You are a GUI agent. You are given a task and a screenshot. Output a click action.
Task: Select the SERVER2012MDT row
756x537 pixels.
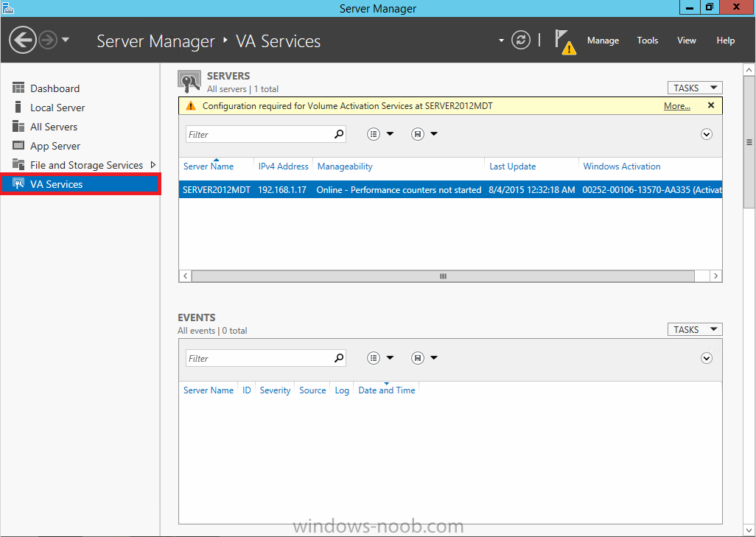450,189
